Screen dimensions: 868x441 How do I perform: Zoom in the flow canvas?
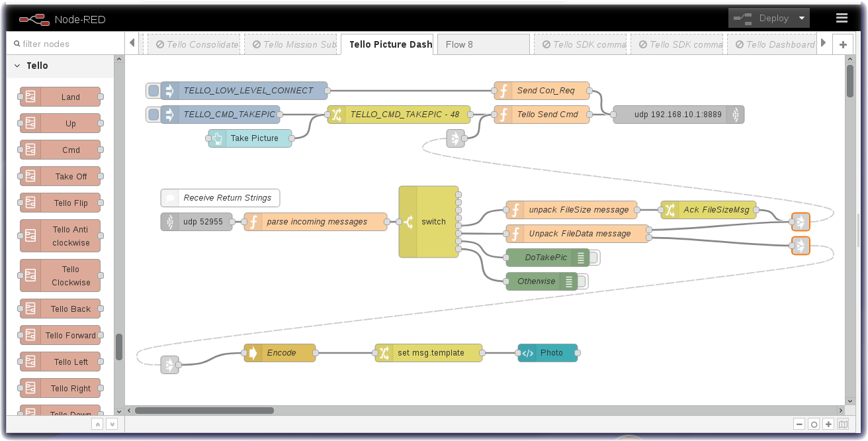pos(828,424)
